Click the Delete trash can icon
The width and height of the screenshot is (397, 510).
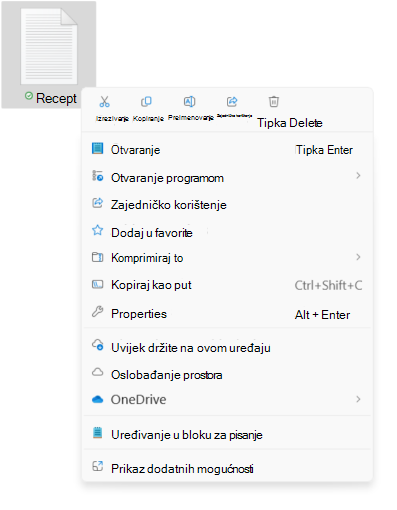click(274, 101)
